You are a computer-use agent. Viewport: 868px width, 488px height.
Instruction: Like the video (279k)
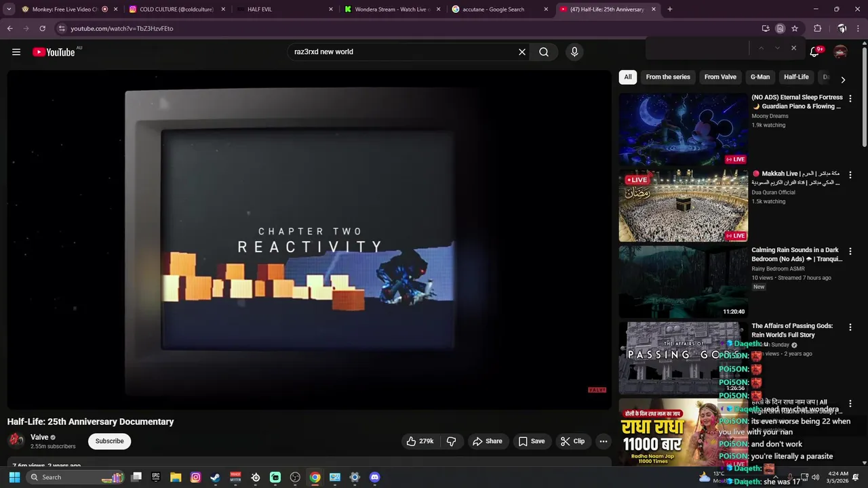click(x=420, y=441)
